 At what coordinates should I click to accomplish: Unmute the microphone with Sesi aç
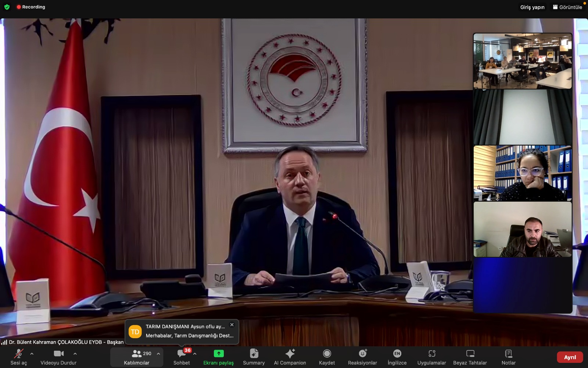18,357
